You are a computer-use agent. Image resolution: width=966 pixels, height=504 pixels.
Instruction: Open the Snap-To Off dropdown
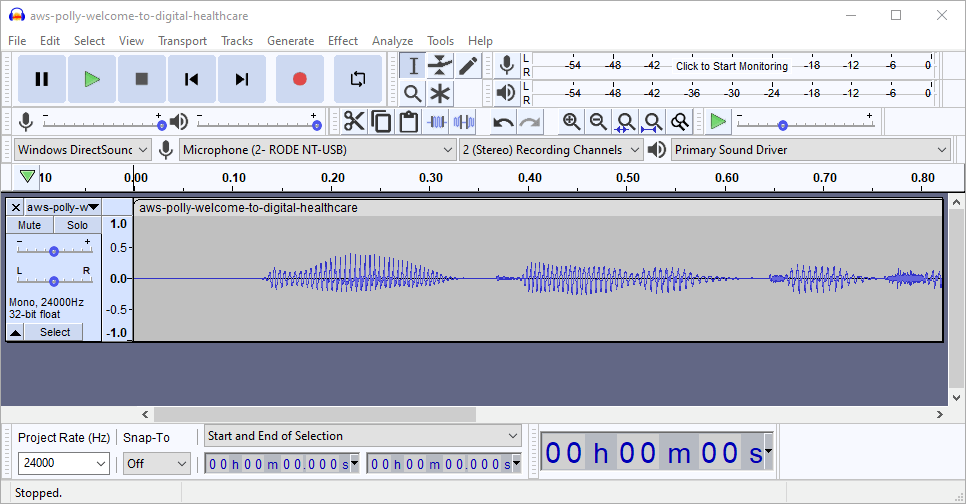156,463
